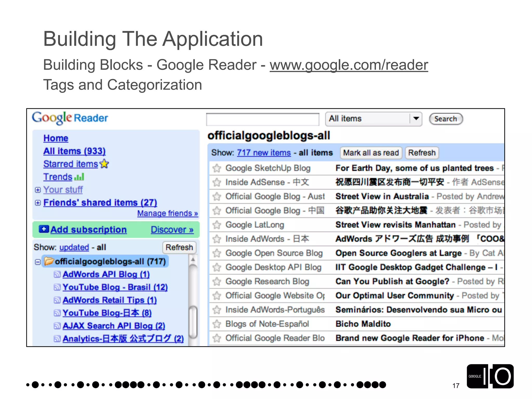Click star icon for Official Google Reader Blog row
Screen dimensions: 532x399
pyautogui.click(x=217, y=338)
